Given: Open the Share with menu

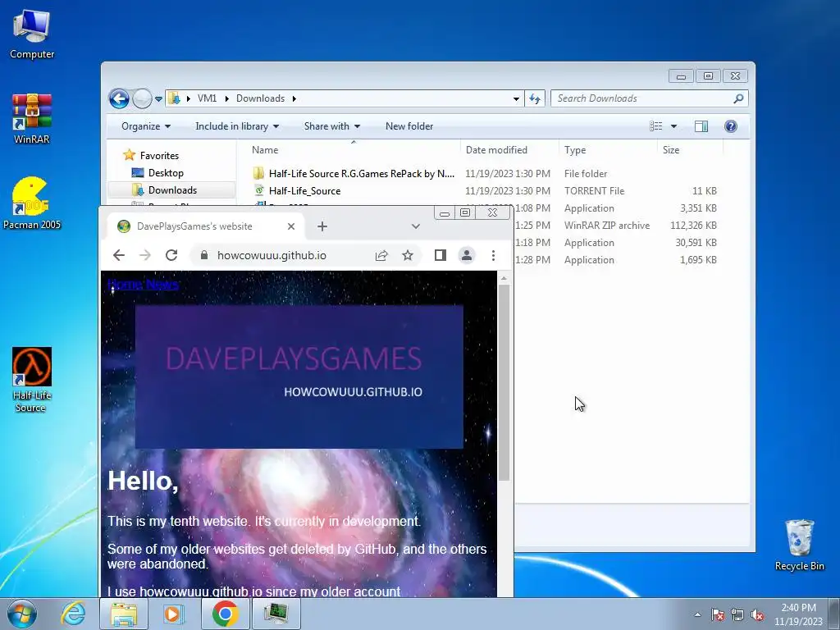Looking at the screenshot, I should [x=331, y=126].
